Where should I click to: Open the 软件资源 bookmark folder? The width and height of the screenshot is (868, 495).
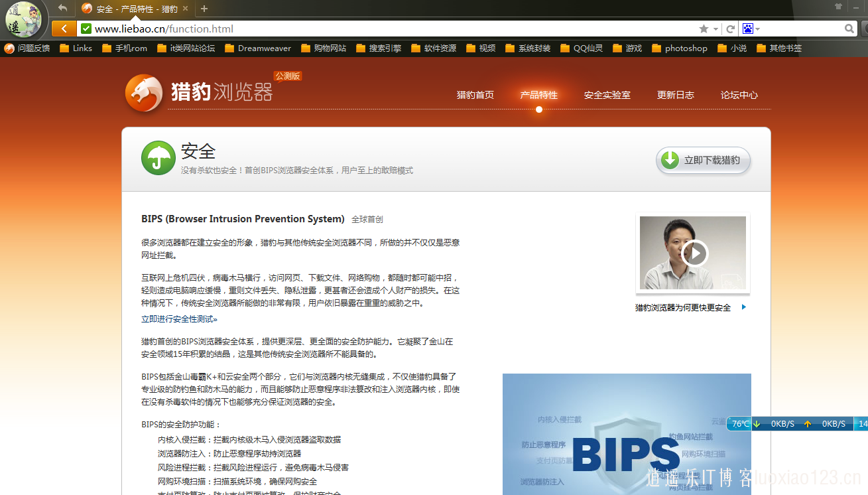tap(434, 48)
